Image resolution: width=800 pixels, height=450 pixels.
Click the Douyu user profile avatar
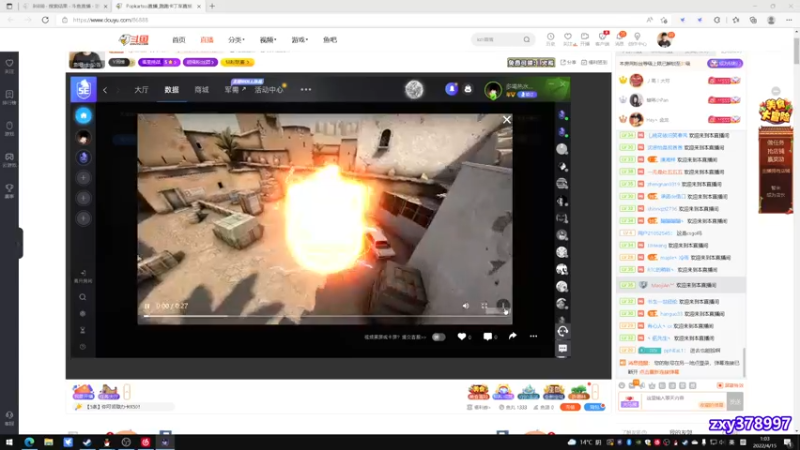click(664, 39)
